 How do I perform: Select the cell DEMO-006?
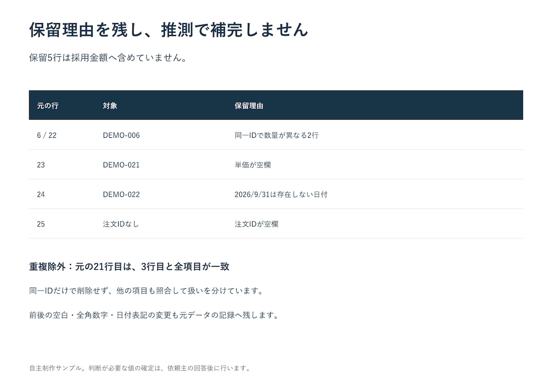coord(121,135)
